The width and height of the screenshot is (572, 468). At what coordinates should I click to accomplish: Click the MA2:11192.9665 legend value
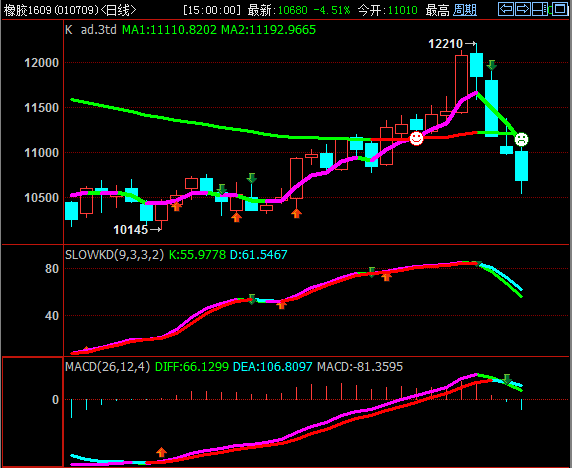[268, 30]
